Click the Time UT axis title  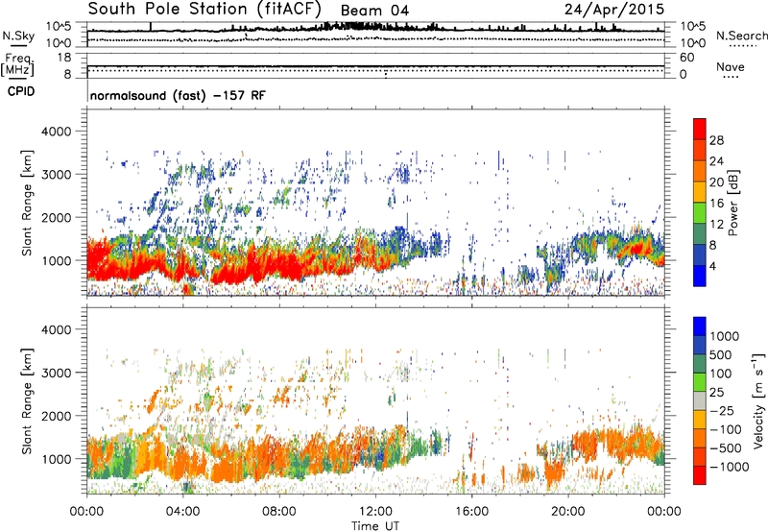(x=375, y=526)
